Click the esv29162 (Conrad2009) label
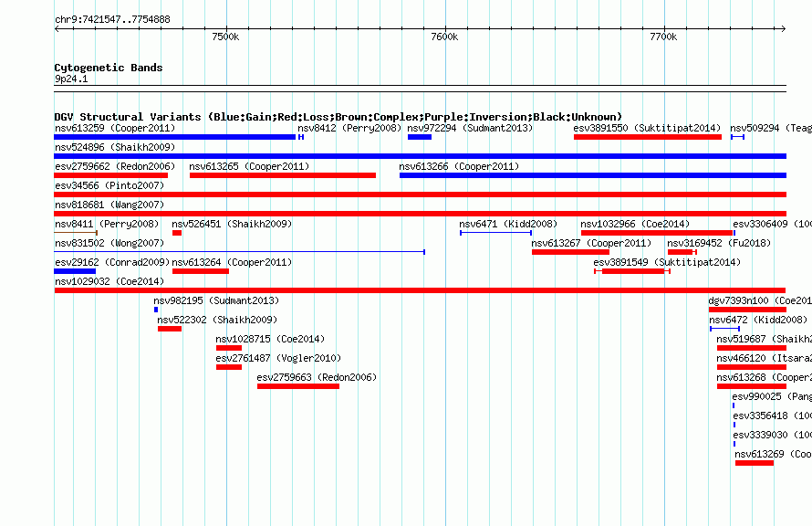This screenshot has height=526, width=812. click(x=112, y=262)
